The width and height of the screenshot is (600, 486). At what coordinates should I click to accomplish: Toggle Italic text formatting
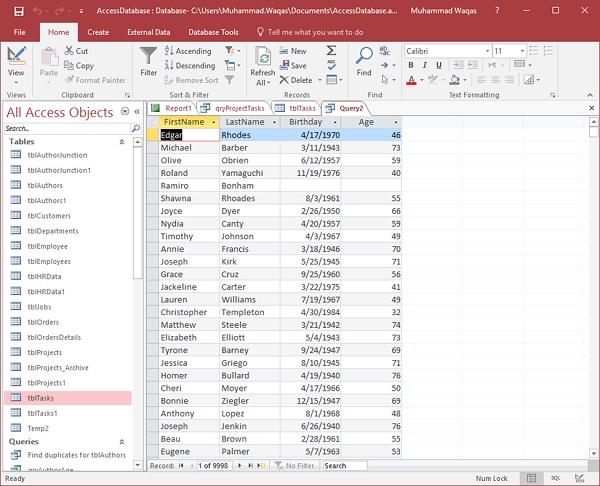(425, 65)
